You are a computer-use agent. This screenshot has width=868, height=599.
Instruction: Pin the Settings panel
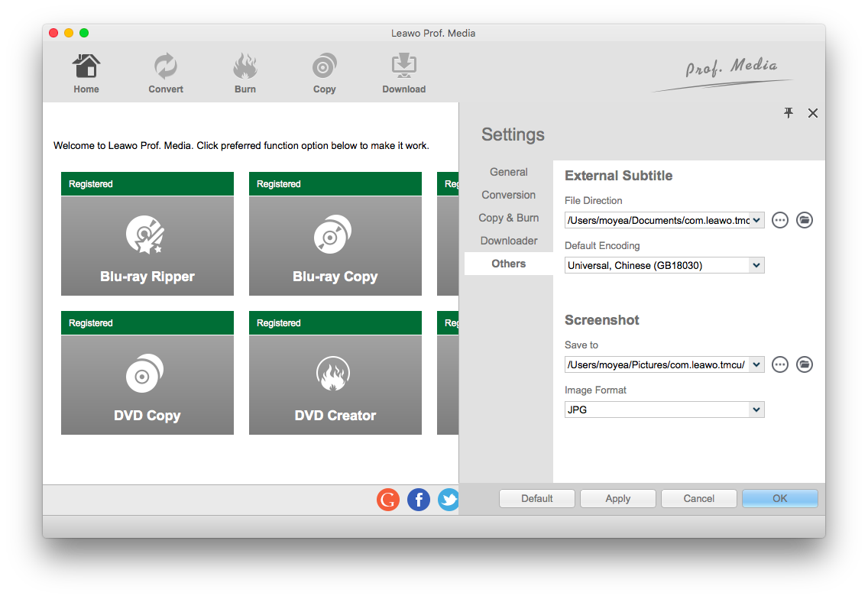789,113
